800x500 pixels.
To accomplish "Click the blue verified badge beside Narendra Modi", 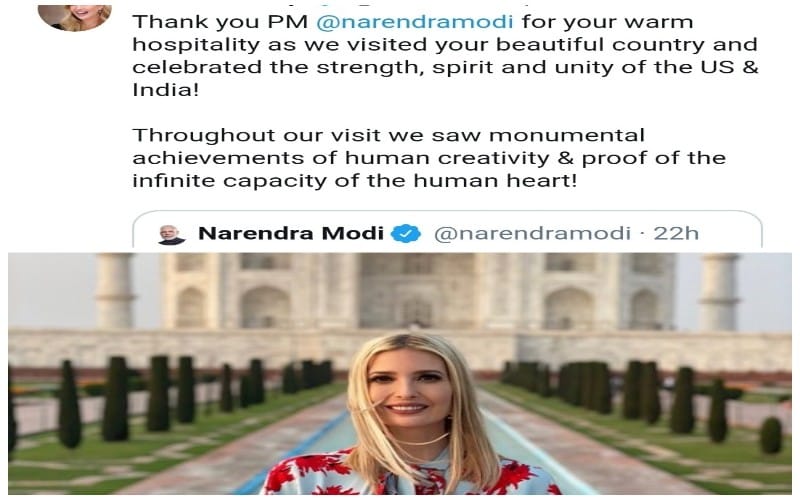I will pos(406,234).
